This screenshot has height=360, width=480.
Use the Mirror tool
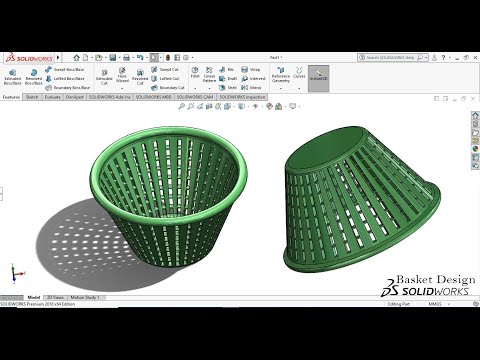click(x=251, y=87)
